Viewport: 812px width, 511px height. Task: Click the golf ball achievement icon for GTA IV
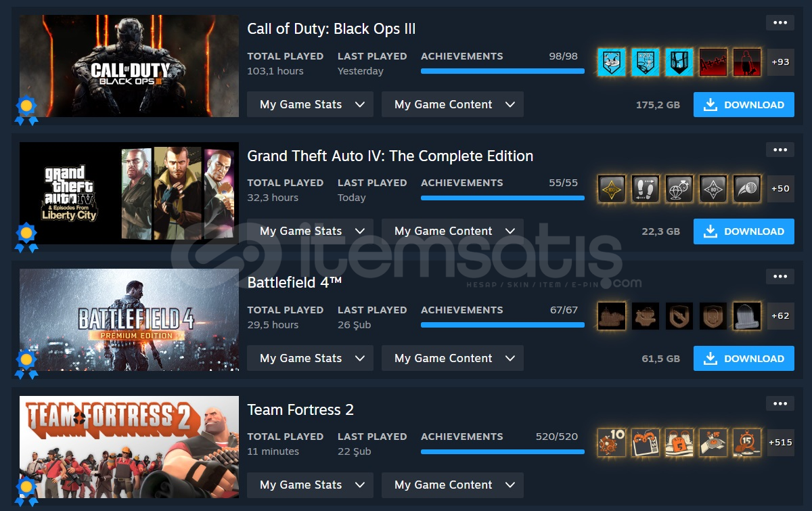coord(747,189)
